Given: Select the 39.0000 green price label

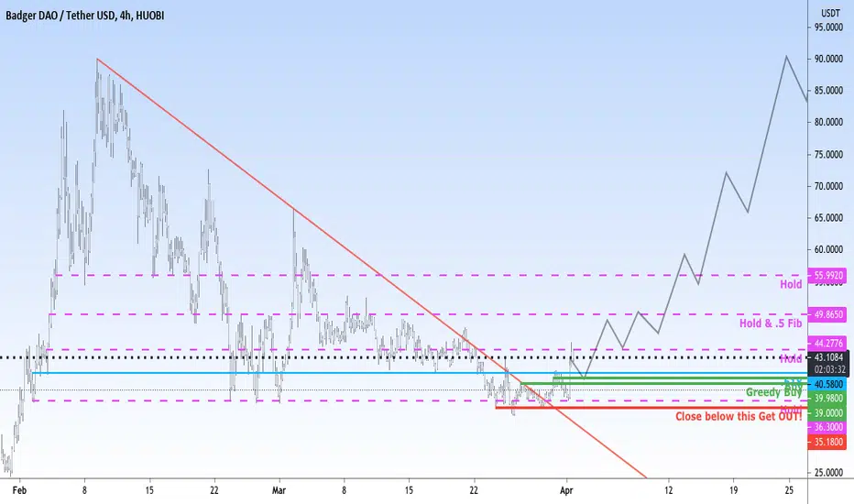Looking at the screenshot, I should click(827, 413).
